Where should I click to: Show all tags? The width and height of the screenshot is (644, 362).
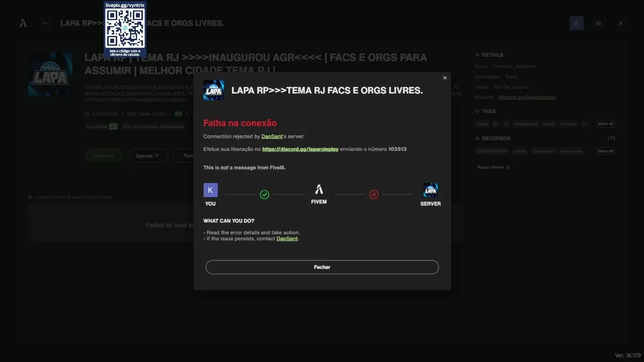coord(605,124)
